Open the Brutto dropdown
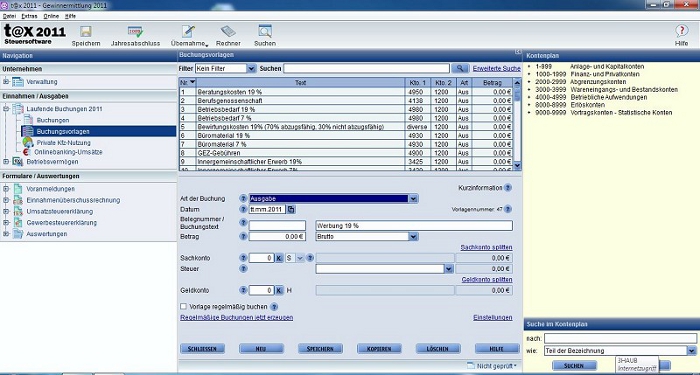Viewport: 700px width, 375px height. point(413,237)
